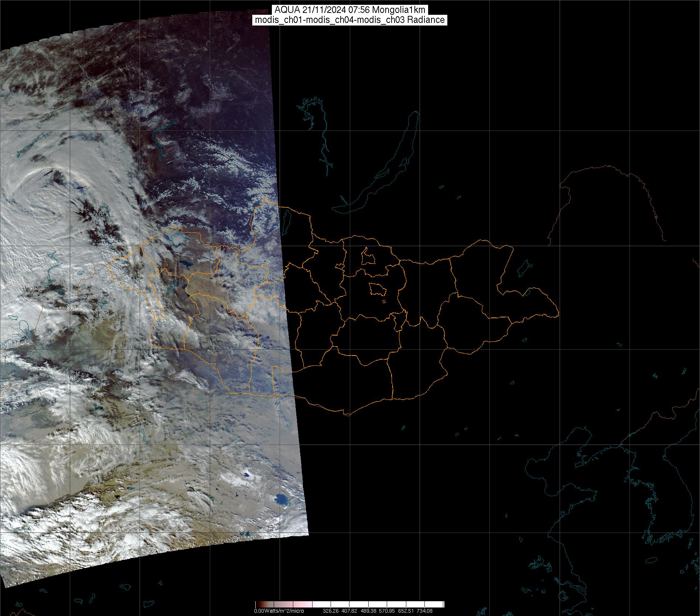Click the cloud-covered Uvs Lake on Mongolia's border
The height and width of the screenshot is (616, 700).
pos(179,236)
